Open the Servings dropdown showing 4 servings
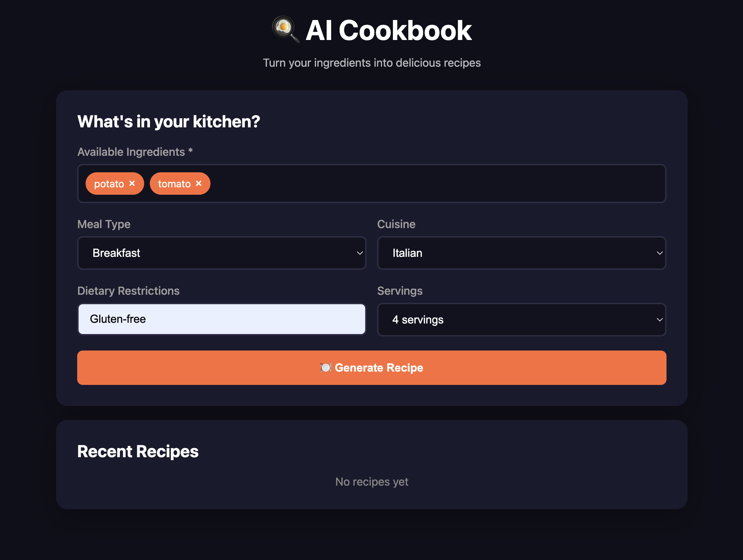Screen dimensions: 743x560 click(522, 320)
